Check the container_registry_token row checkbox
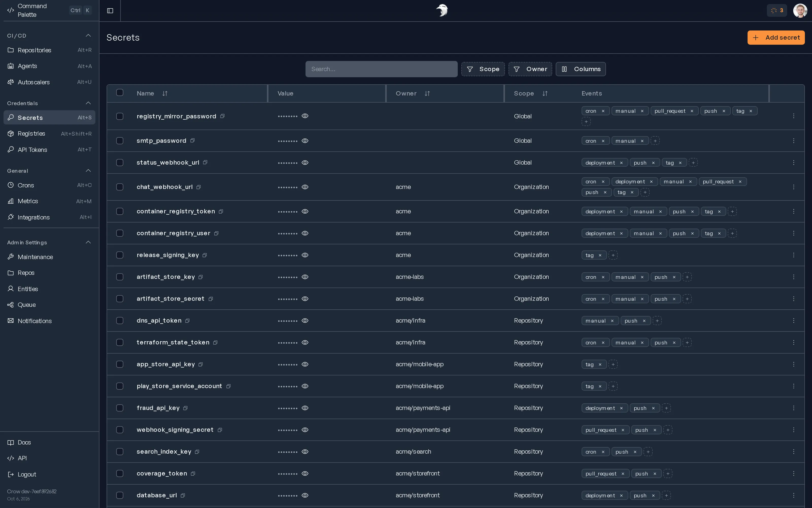 click(x=120, y=211)
